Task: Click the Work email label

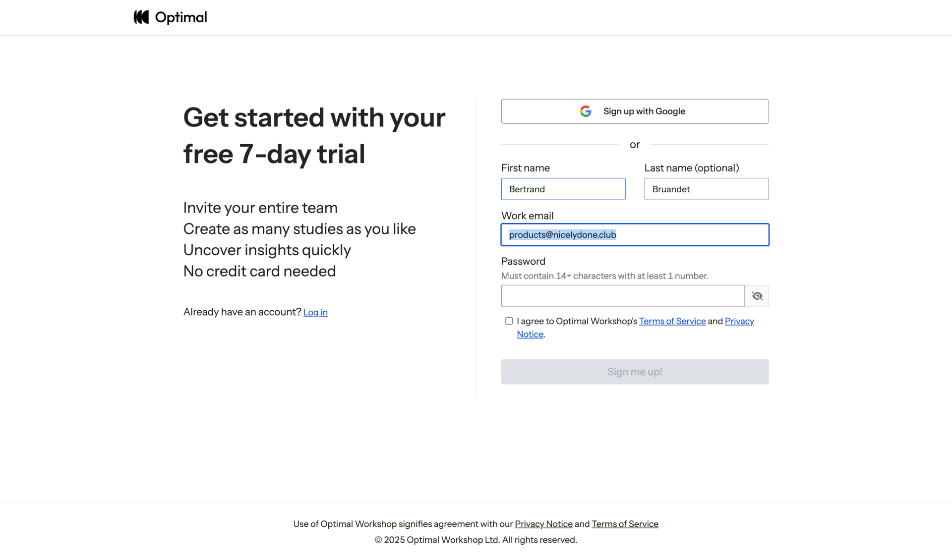Action: point(527,216)
